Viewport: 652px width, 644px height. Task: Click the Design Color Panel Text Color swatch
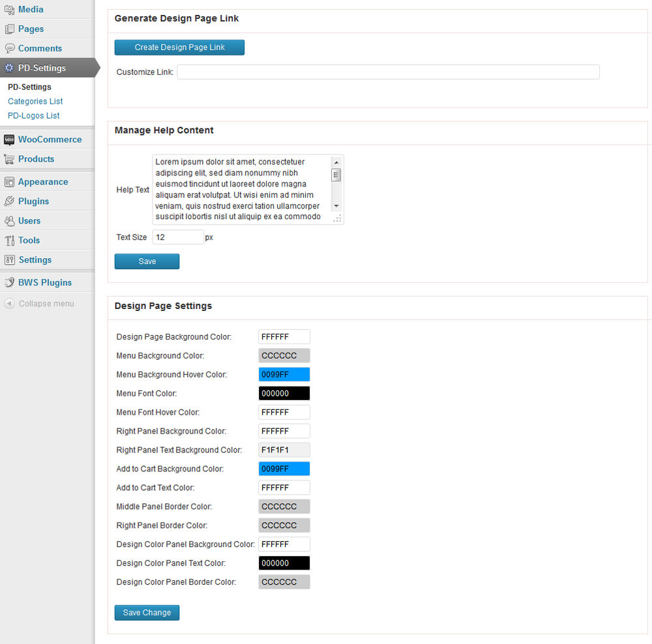click(284, 563)
